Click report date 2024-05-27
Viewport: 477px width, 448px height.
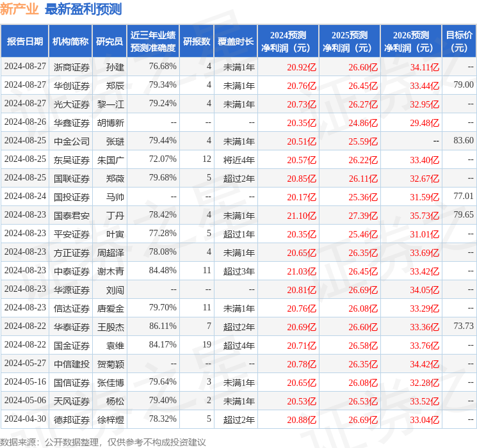(25, 363)
